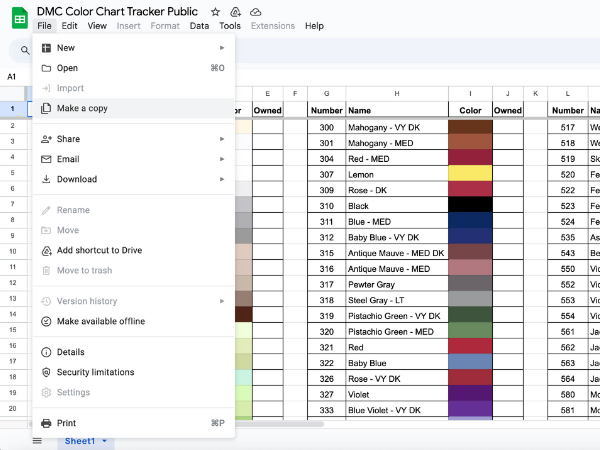600x450 pixels.
Task: Select Add shortcut to Drive
Action: click(x=99, y=250)
